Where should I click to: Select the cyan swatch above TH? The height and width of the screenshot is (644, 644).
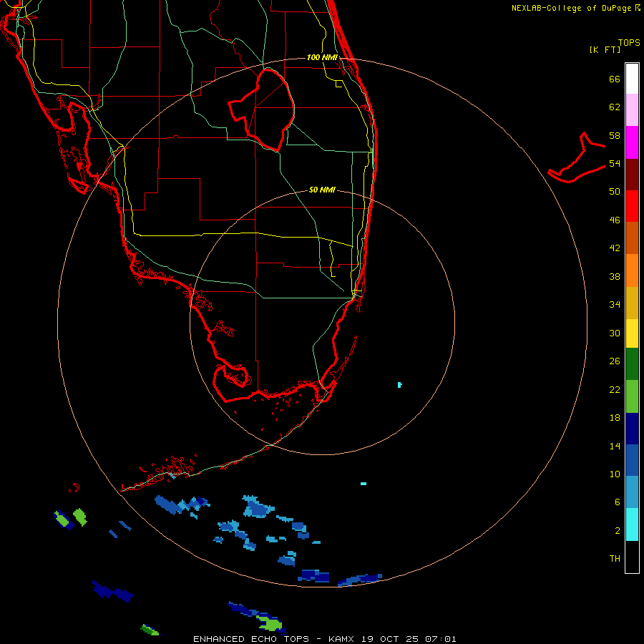[x=632, y=525]
